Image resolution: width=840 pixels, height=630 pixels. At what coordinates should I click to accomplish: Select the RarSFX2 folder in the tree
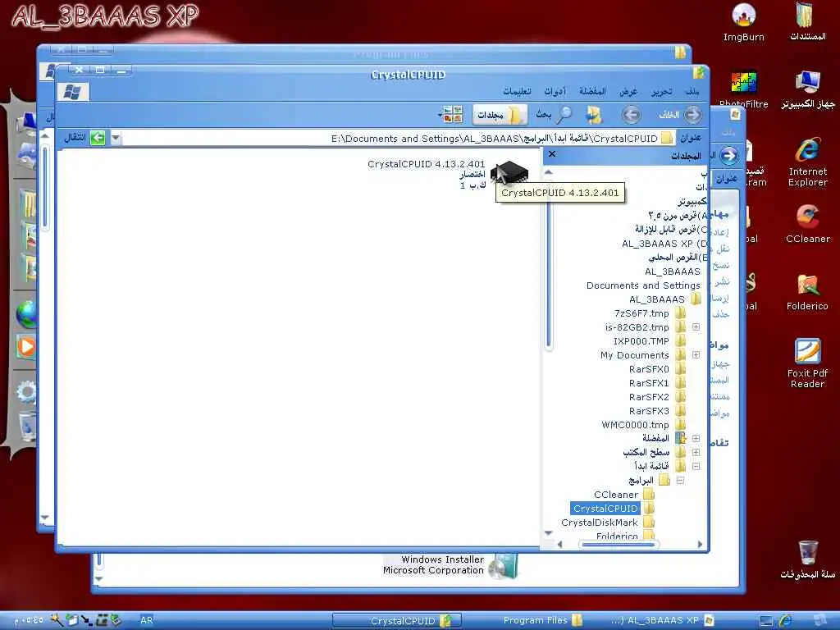(649, 397)
